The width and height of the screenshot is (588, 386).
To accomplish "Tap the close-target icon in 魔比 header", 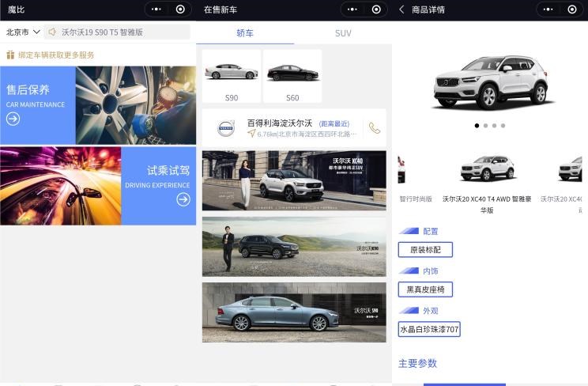I will pyautogui.click(x=180, y=9).
